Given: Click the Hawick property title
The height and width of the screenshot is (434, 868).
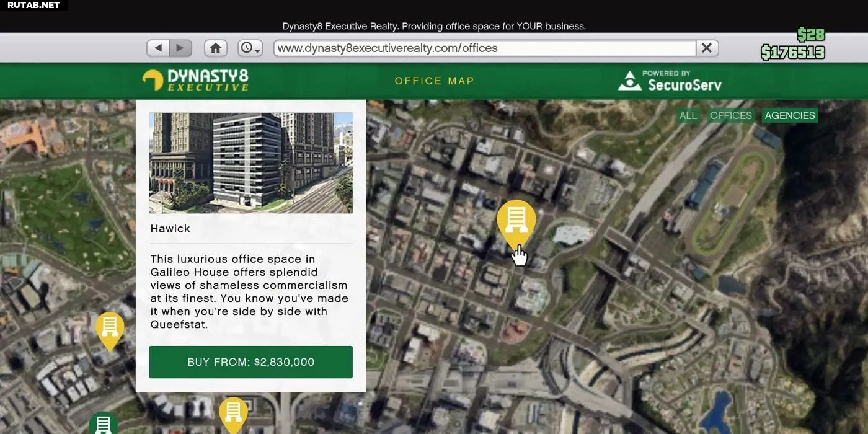Looking at the screenshot, I should (x=170, y=229).
